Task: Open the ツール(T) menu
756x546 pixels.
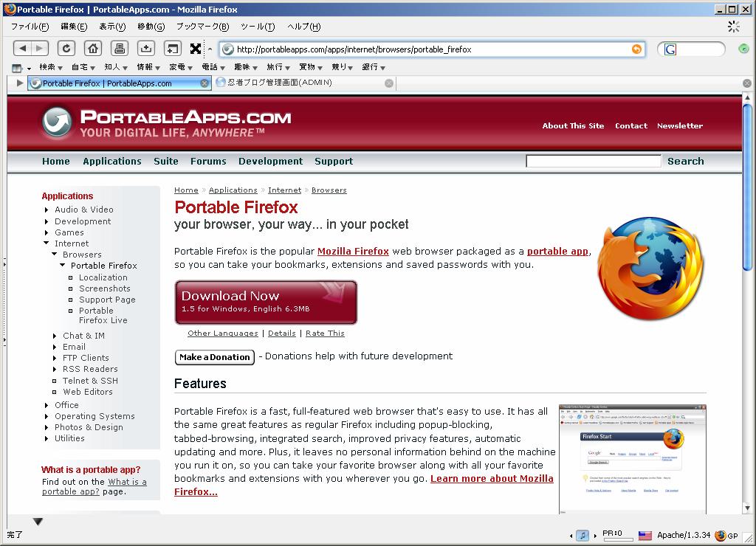Action: (258, 27)
